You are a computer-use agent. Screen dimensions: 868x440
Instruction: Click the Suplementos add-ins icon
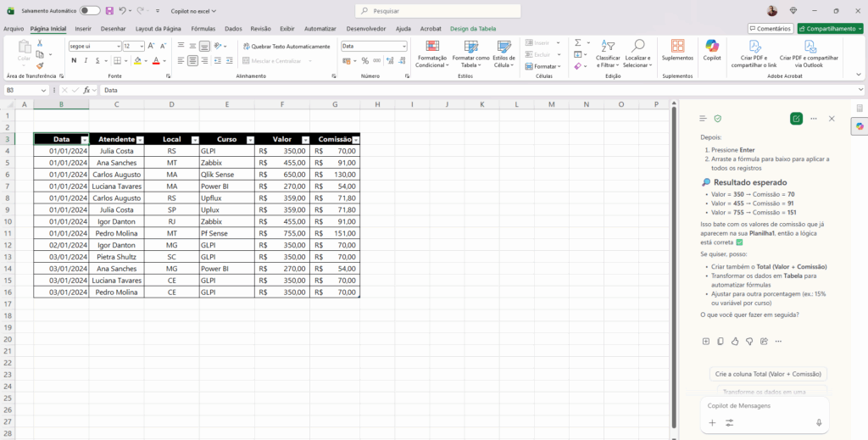[x=677, y=50]
